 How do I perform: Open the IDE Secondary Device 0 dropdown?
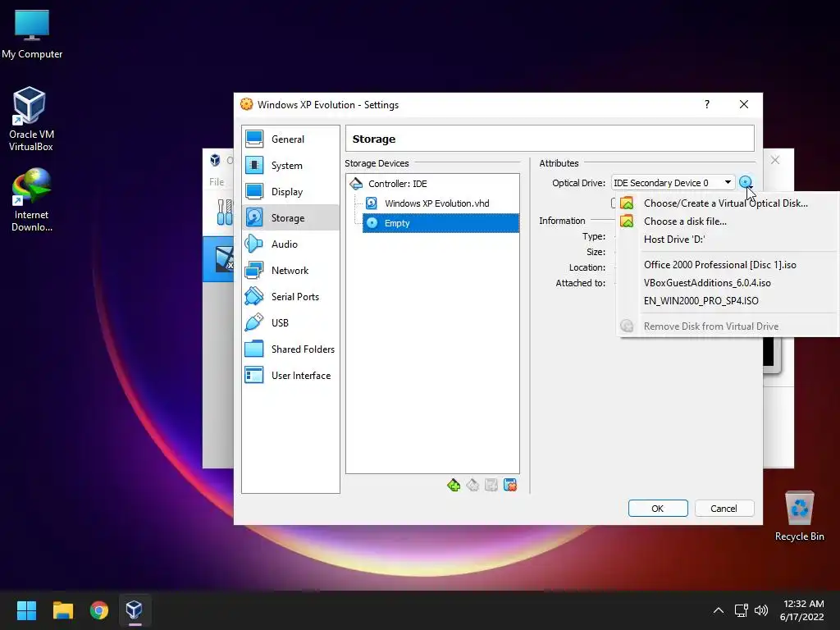pos(673,183)
